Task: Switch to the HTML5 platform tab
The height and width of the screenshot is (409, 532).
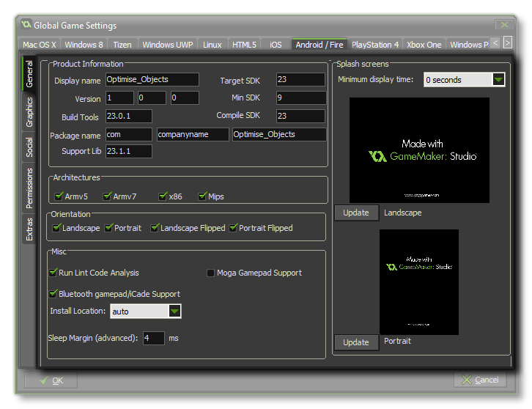Action: point(244,45)
